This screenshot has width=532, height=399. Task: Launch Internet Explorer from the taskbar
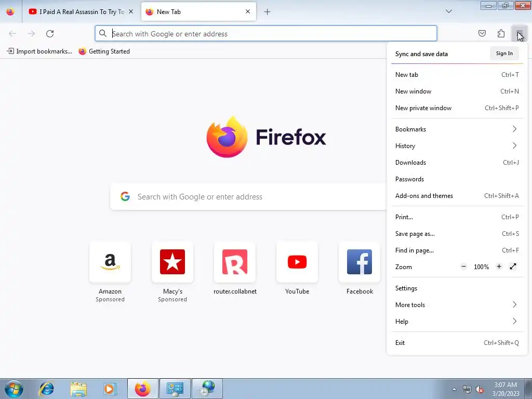tap(46, 389)
